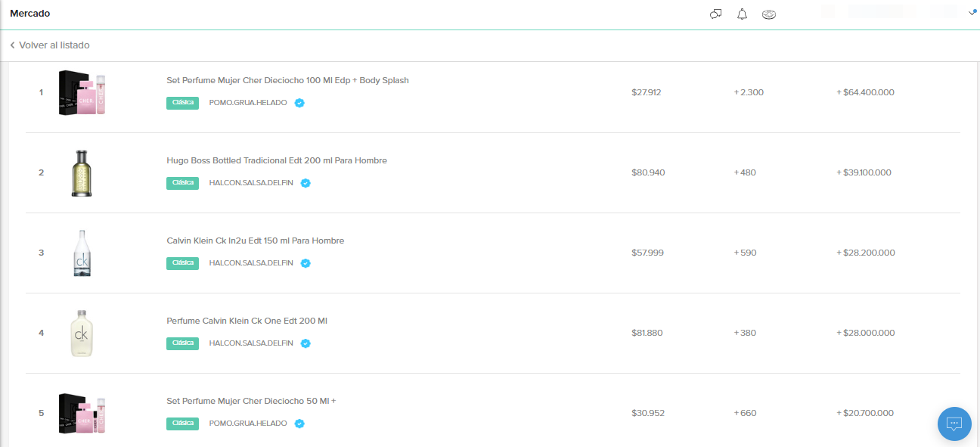980x447 pixels.
Task: Open Hugo Boss Bottled Tradicional listing
Action: 277,160
